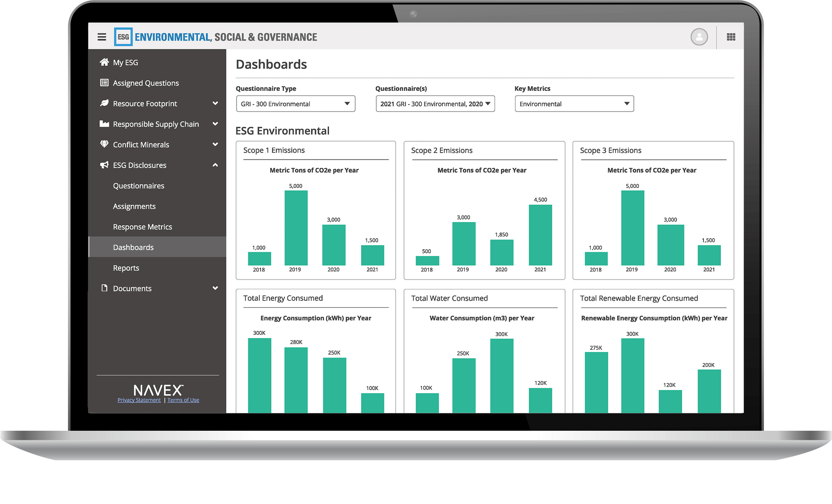Viewport: 832px width, 504px height.
Task: Collapse the ESG Disclosures submenu
Action: coord(219,165)
